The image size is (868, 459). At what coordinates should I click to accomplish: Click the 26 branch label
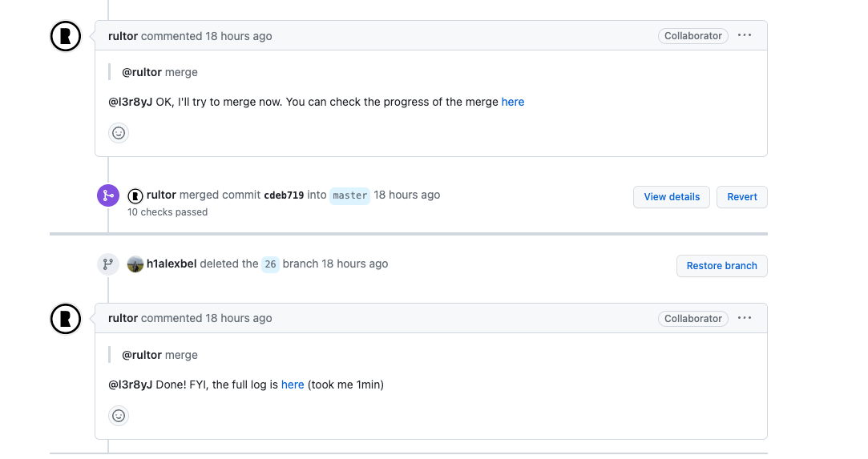click(270, 264)
